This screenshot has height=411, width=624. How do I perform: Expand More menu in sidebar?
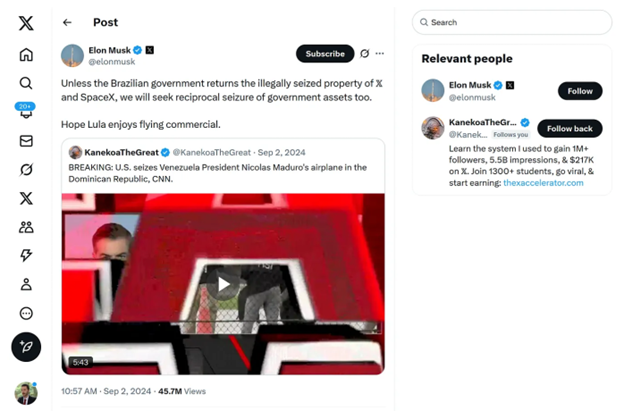click(x=26, y=313)
